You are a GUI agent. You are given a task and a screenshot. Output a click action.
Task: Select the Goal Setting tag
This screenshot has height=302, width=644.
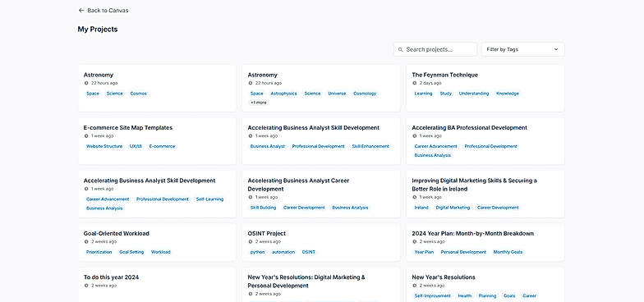131,253
